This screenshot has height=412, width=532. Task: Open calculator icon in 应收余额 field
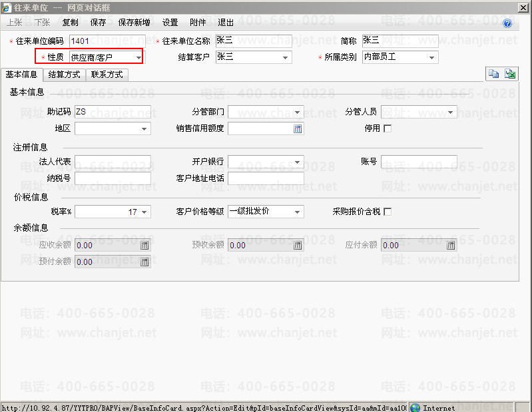144,246
